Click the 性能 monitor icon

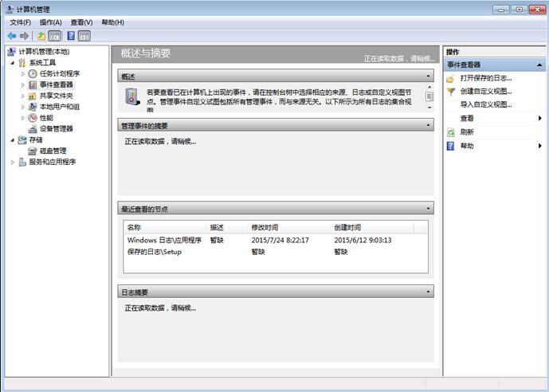click(x=33, y=118)
